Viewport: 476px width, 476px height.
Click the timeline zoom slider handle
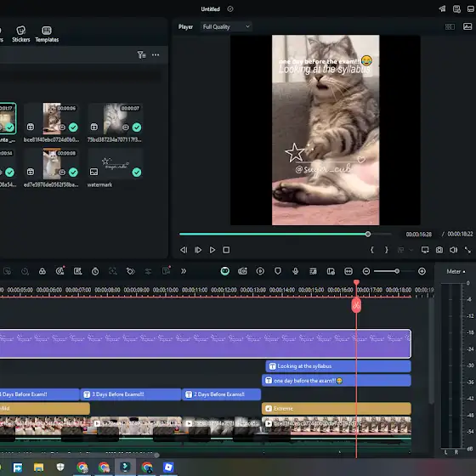point(397,271)
